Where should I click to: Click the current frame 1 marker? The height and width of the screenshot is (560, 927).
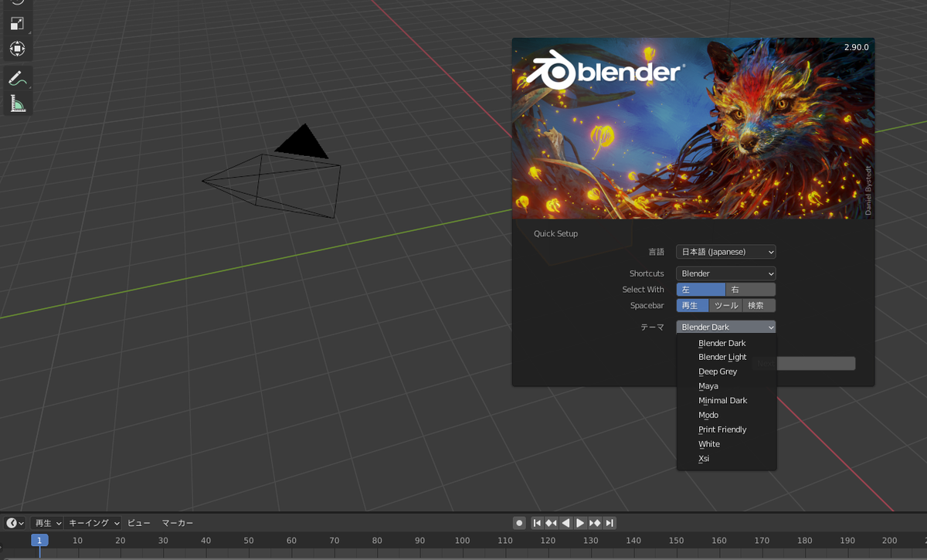(x=39, y=541)
